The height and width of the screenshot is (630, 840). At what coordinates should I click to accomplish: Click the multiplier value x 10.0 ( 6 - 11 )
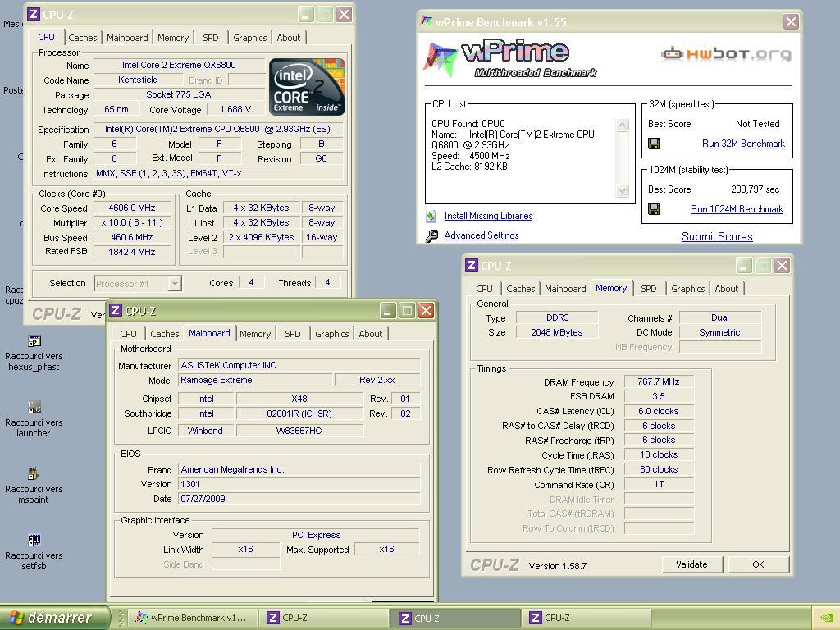coord(132,222)
